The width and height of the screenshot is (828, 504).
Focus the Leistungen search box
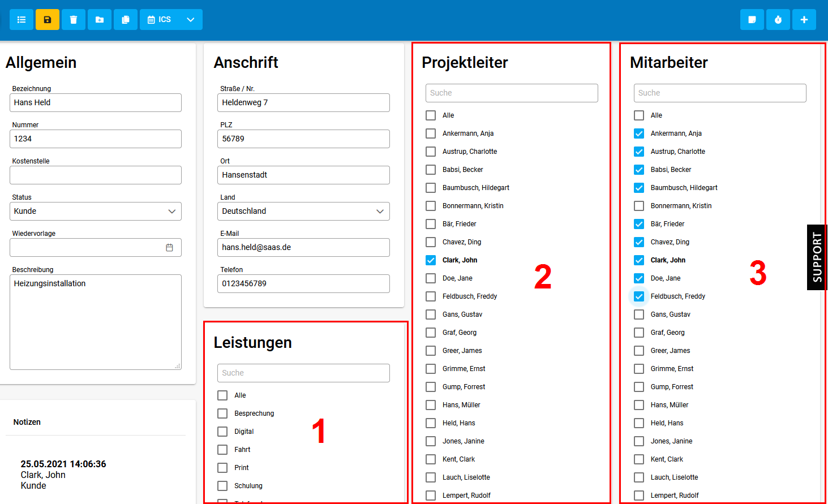point(303,373)
